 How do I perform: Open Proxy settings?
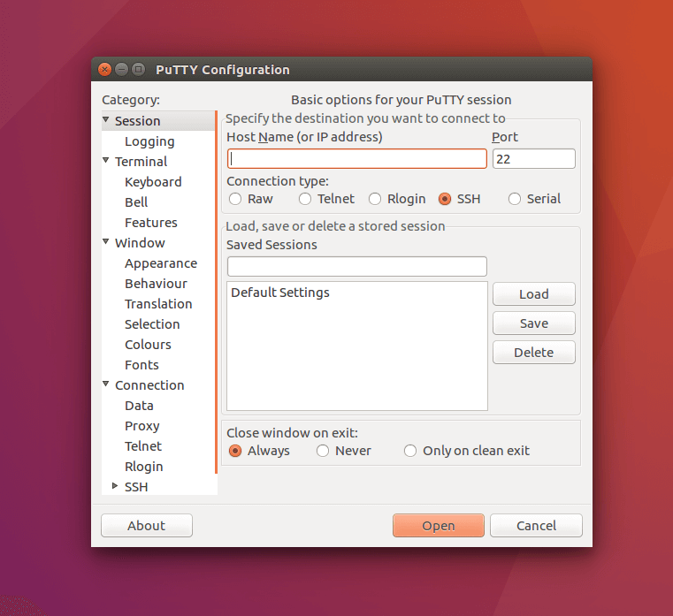click(141, 426)
